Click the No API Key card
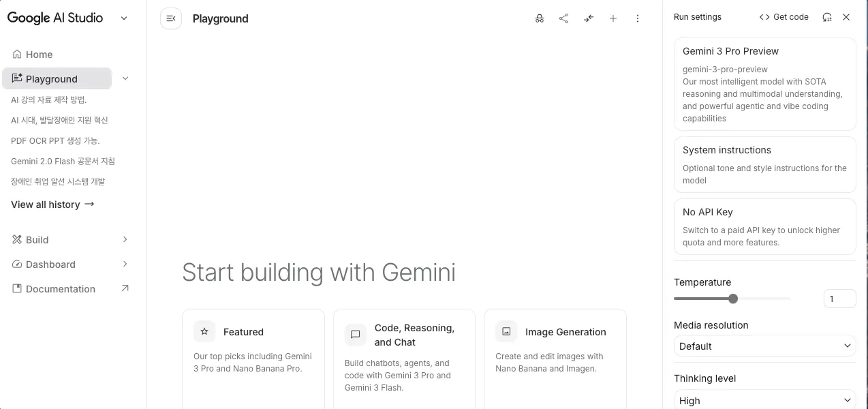 coord(764,226)
